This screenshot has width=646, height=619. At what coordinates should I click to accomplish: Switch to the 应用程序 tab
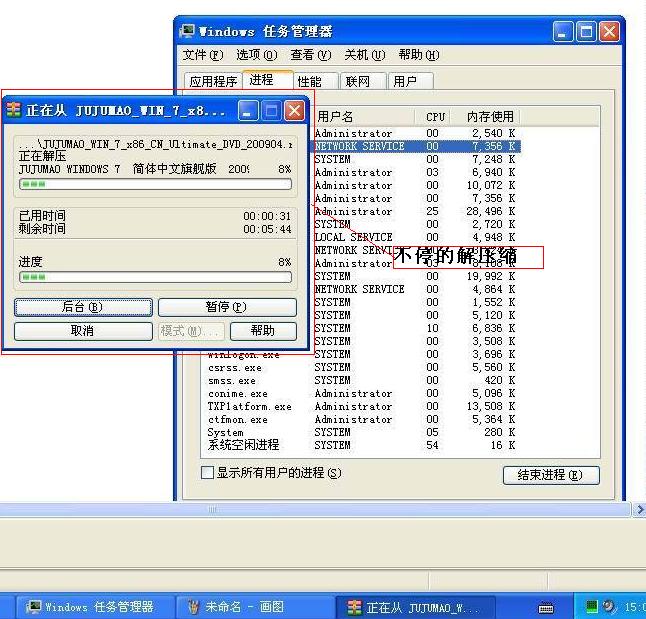coord(213,81)
